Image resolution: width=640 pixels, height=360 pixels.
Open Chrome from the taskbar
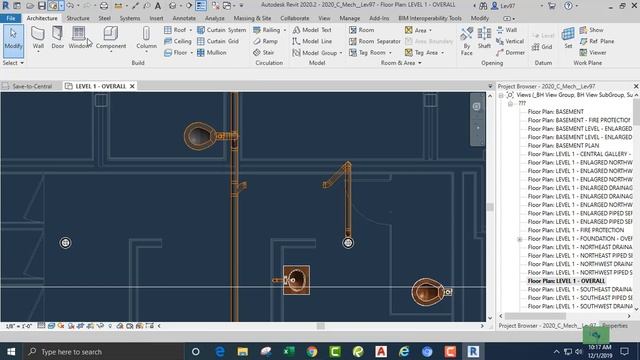[312, 352]
